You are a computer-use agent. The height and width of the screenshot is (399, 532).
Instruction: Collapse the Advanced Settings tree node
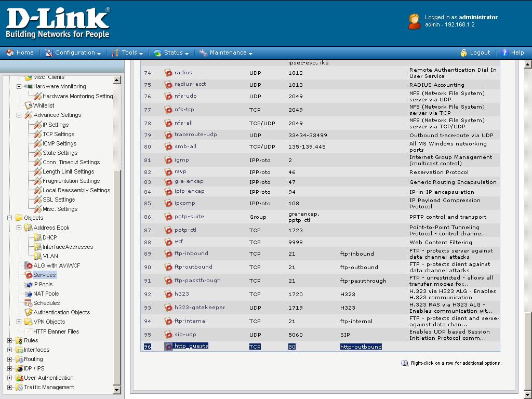(x=19, y=115)
